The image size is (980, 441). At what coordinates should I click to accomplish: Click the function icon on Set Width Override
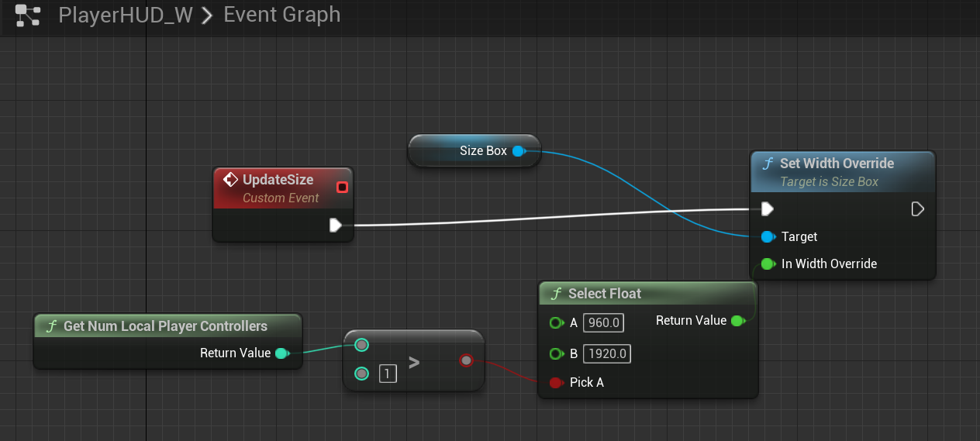pyautogui.click(x=768, y=164)
